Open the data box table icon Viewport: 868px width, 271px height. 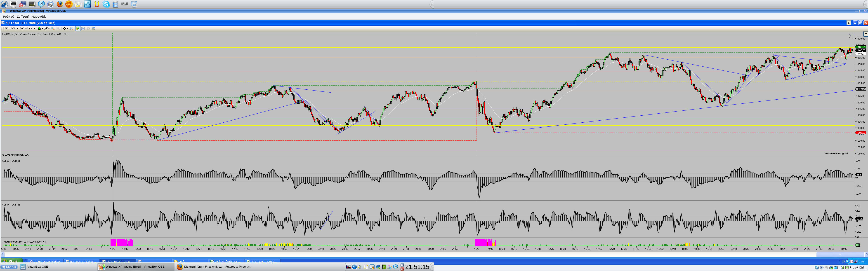tap(93, 29)
